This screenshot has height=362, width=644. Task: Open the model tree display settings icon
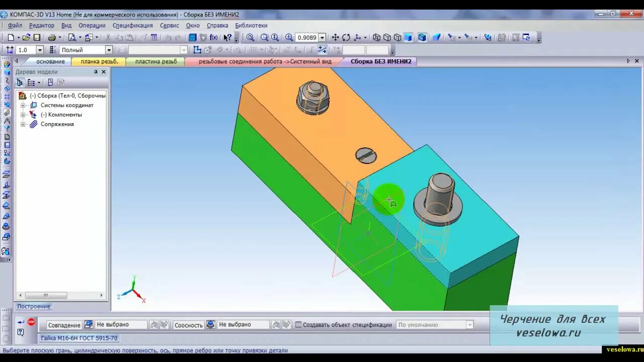point(31,82)
